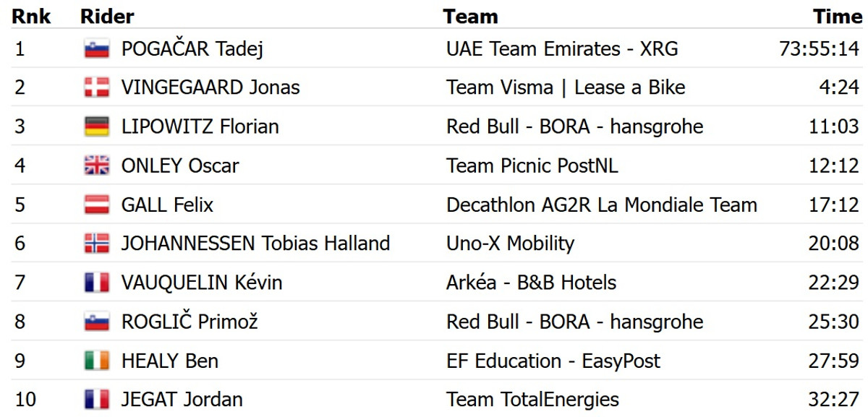The image size is (868, 417).
Task: Click the German flag beside Lipowitz
Action: [96, 127]
